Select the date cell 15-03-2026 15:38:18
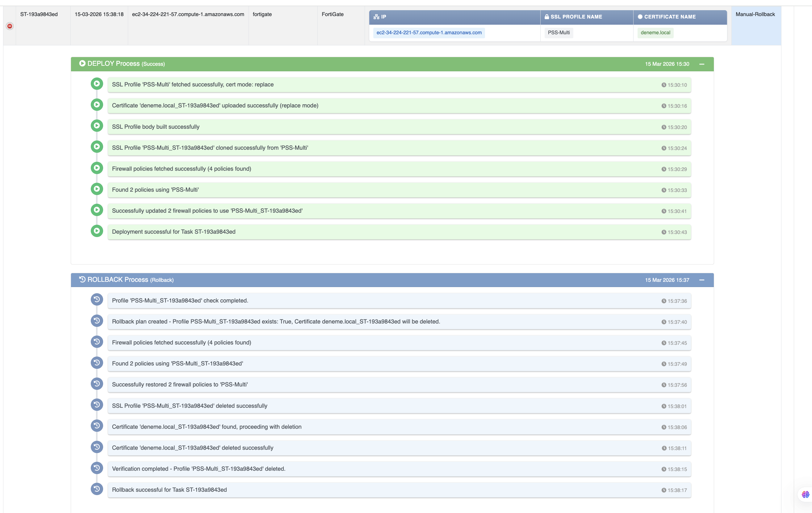This screenshot has width=812, height=513. click(x=99, y=26)
